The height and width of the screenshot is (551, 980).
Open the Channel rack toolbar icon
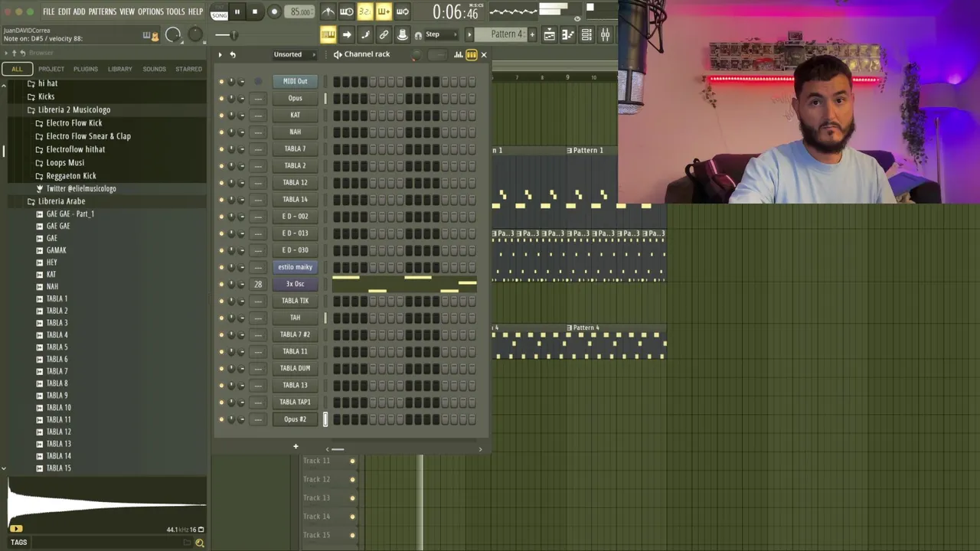586,34
